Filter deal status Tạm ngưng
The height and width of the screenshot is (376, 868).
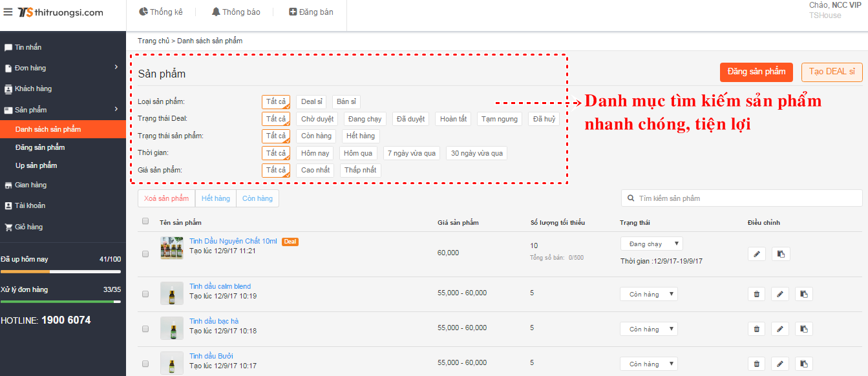(500, 119)
